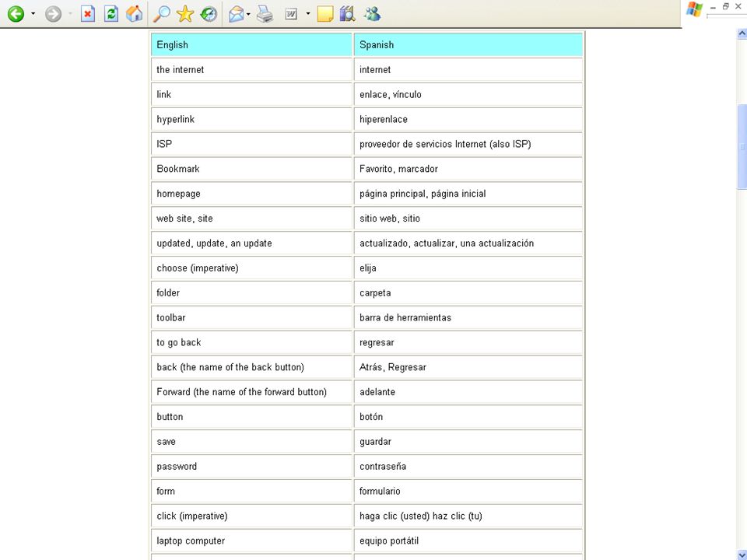
Task: Open History with the green clock icon
Action: click(x=209, y=14)
